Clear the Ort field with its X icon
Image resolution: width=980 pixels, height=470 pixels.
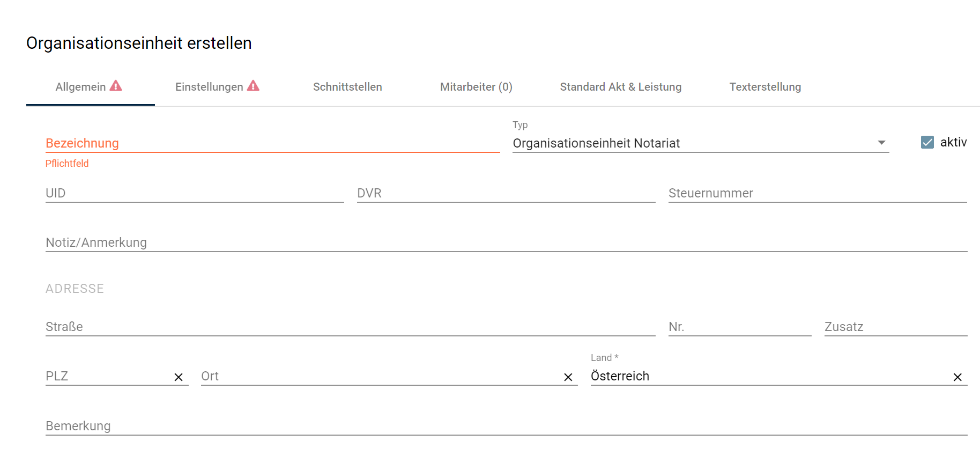(568, 377)
